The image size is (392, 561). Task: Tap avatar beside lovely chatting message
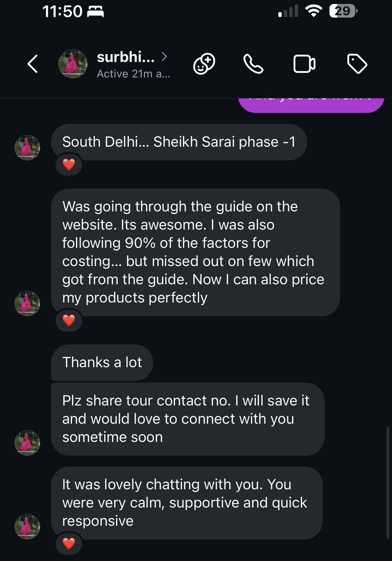click(x=27, y=526)
